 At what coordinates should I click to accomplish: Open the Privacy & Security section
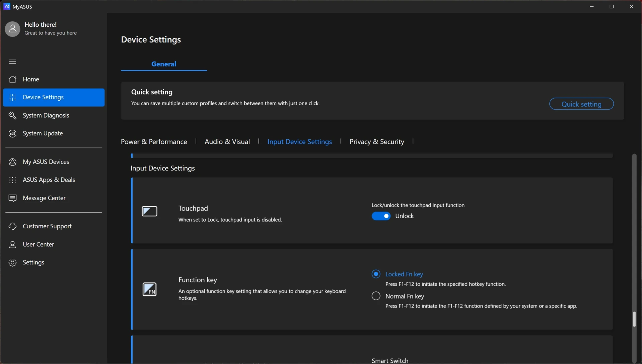coord(377,141)
